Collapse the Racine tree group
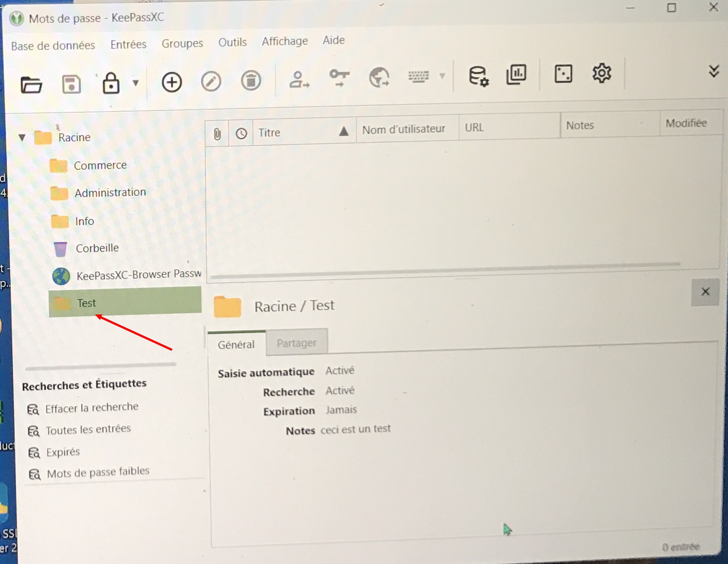The height and width of the screenshot is (564, 728). [22, 138]
